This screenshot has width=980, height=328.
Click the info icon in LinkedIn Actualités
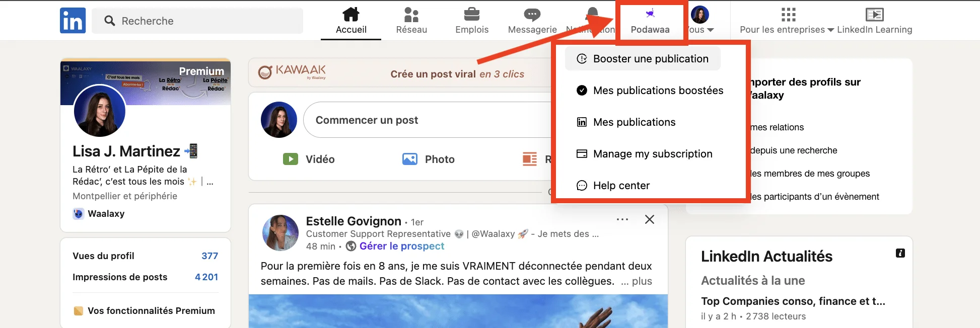point(900,253)
